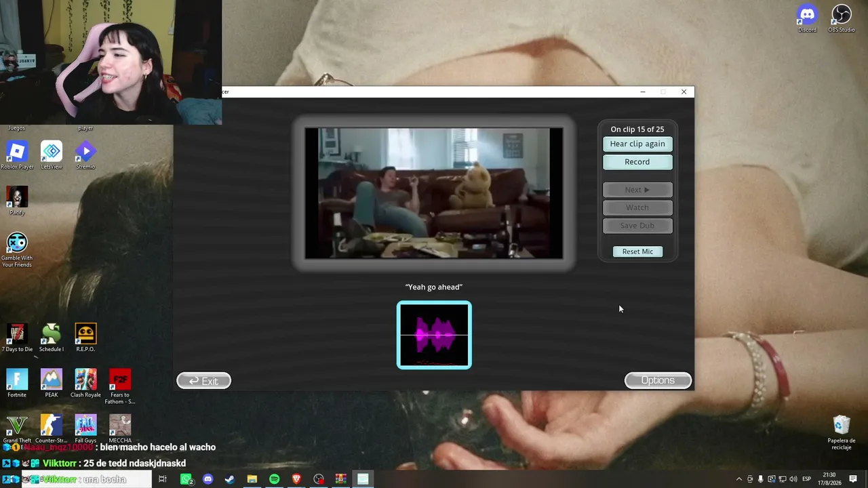Launch the Fears to Fathom shortcut
This screenshot has width=868, height=488.
point(120,386)
